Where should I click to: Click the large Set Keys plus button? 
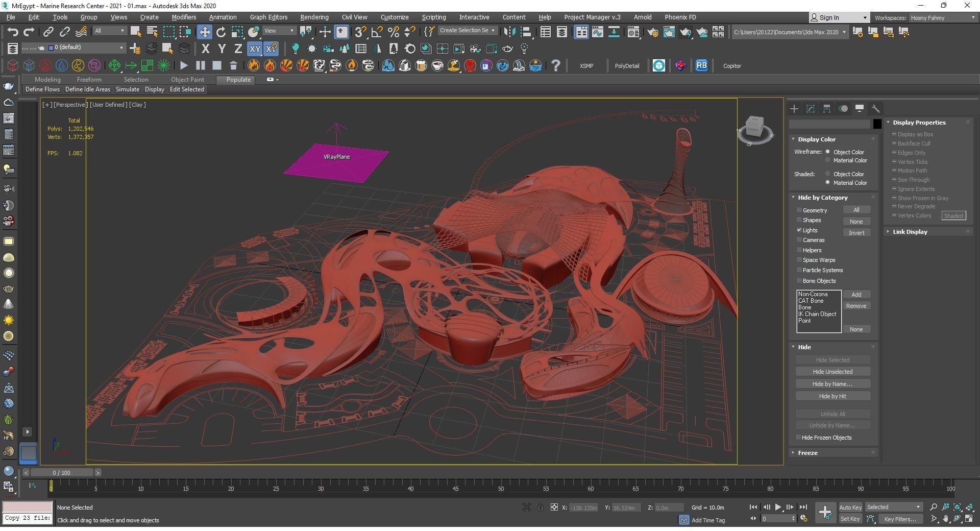[825, 512]
